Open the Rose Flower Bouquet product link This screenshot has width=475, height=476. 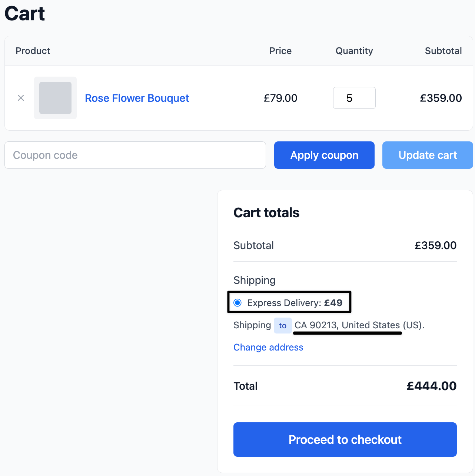(x=137, y=98)
